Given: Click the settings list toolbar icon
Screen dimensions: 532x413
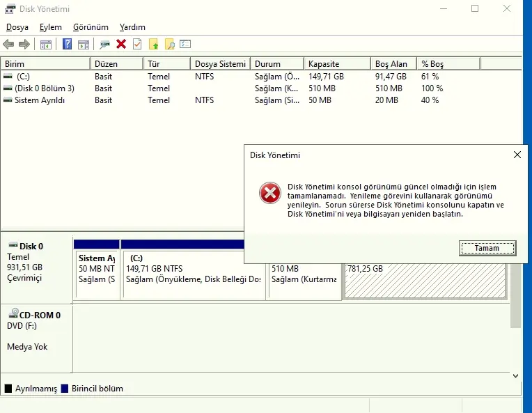Looking at the screenshot, I should [185, 44].
